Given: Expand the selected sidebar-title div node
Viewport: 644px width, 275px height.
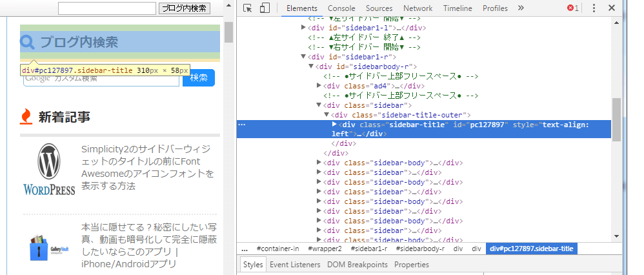Looking at the screenshot, I should pyautogui.click(x=334, y=124).
